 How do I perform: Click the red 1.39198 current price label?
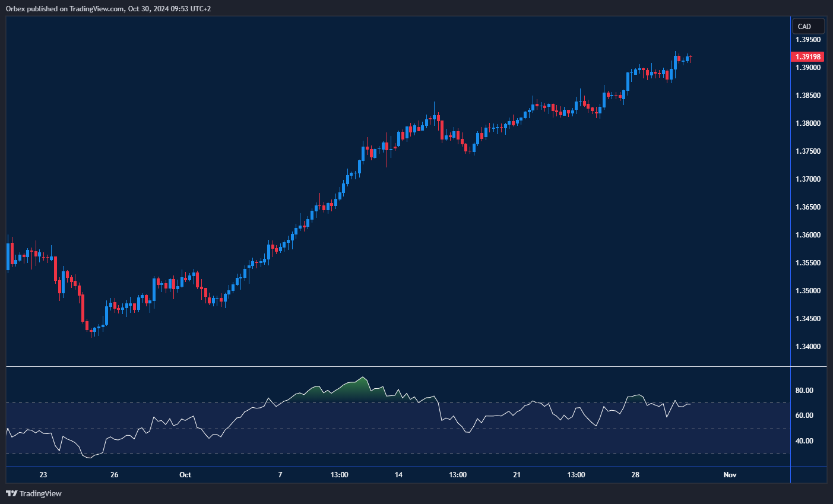point(807,57)
